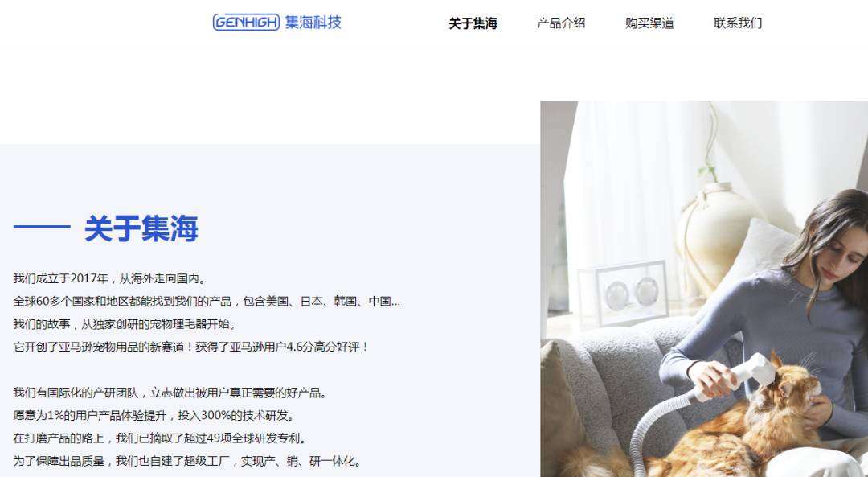
Task: Click the blue 关于集海 section heading
Action: pos(141,228)
